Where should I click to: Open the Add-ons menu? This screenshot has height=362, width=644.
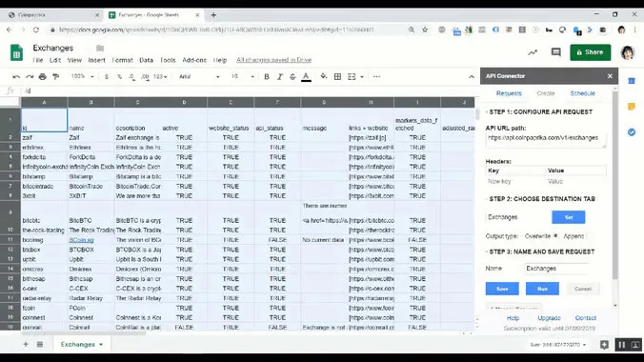194,60
